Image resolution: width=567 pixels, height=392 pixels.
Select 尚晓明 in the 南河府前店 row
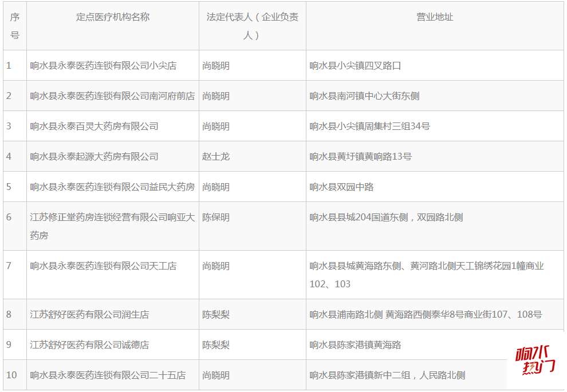[216, 96]
